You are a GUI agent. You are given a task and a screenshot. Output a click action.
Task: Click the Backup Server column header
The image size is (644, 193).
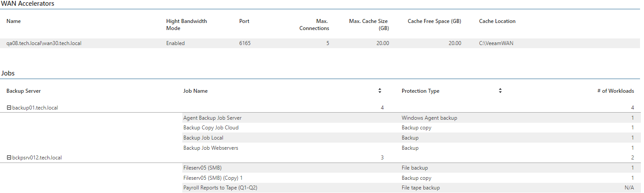pyautogui.click(x=24, y=91)
